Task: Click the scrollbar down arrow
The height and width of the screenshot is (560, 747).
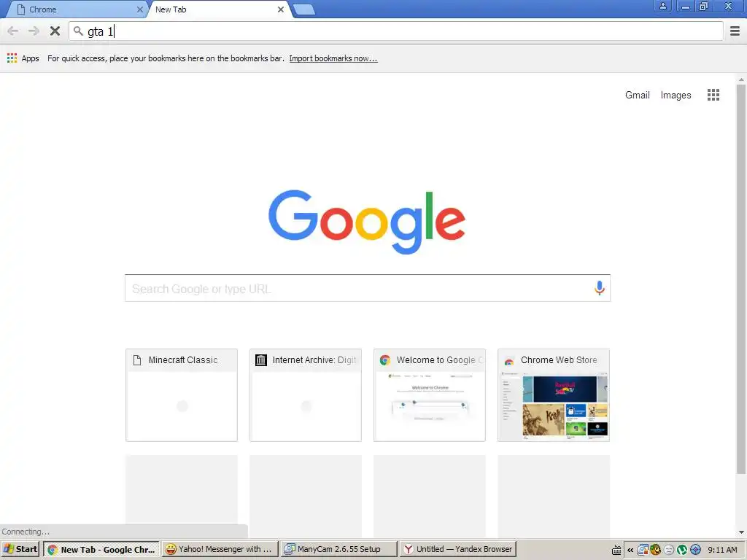Action: 741,532
